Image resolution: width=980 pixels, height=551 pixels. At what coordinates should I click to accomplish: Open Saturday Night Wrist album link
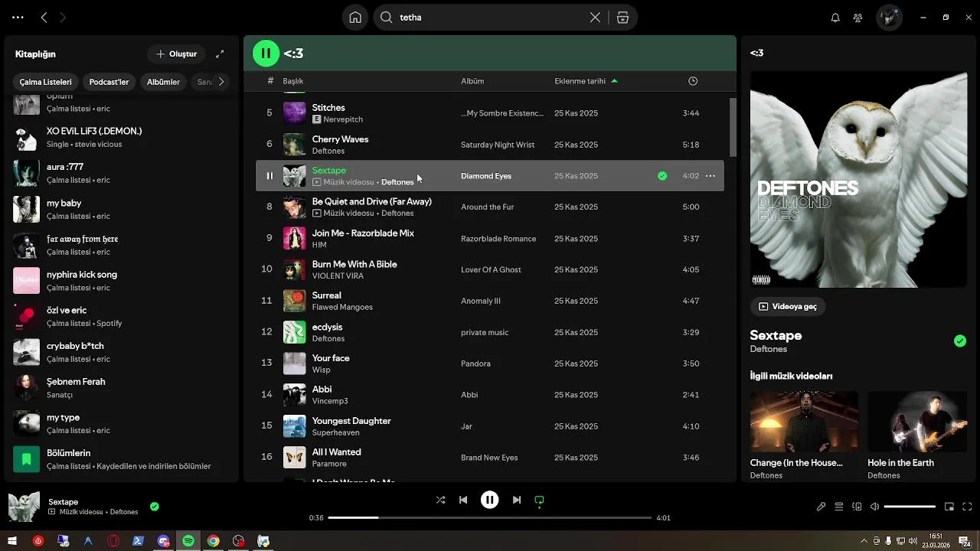(x=498, y=145)
